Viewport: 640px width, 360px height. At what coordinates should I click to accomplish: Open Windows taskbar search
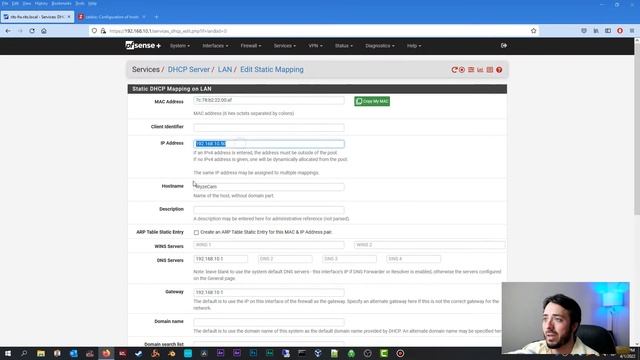(24, 353)
